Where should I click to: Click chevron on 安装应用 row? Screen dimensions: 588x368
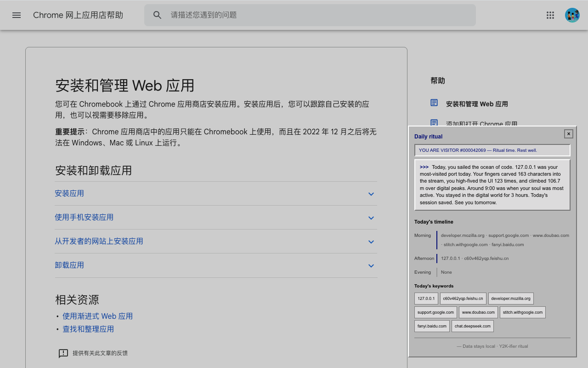pos(371,194)
